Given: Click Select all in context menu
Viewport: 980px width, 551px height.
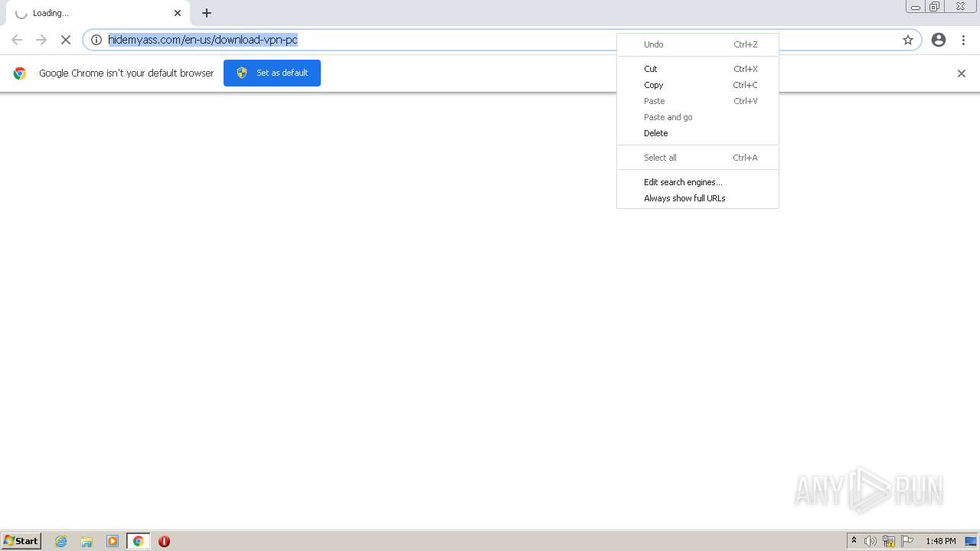Looking at the screenshot, I should point(698,158).
